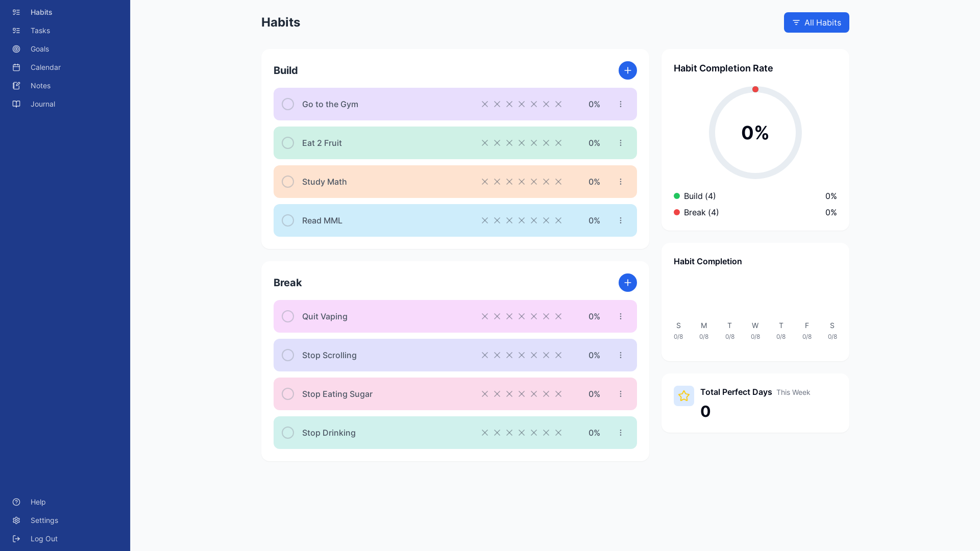Switch to Notes
The image size is (980, 551).
40,86
